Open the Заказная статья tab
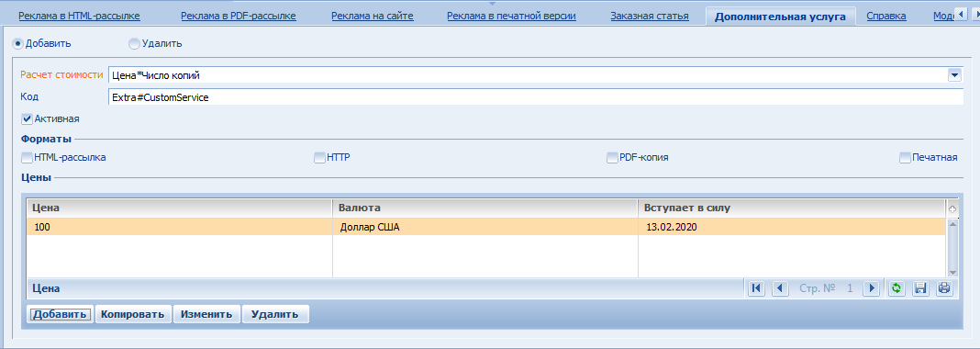The height and width of the screenshot is (349, 980). point(650,16)
